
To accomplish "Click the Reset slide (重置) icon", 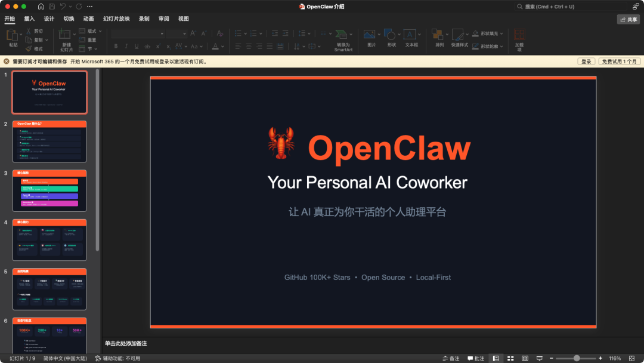I will 82,40.
